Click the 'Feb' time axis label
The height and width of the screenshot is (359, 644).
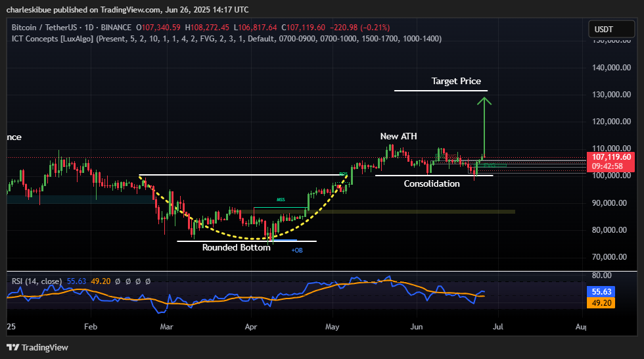click(91, 327)
